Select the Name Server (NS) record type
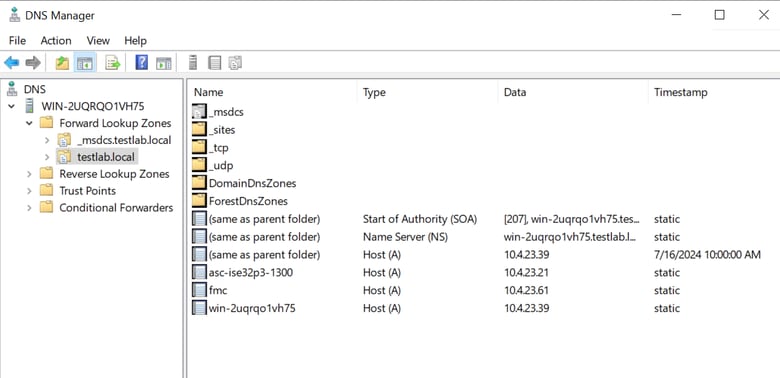The height and width of the screenshot is (378, 780). 405,237
